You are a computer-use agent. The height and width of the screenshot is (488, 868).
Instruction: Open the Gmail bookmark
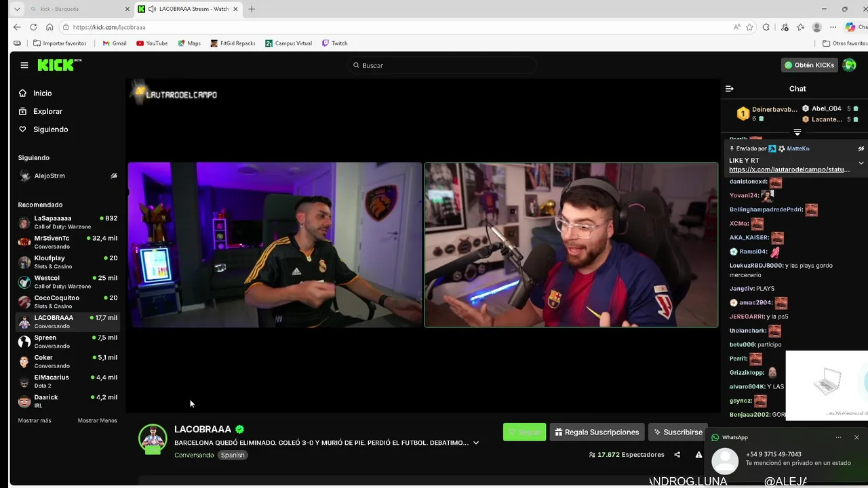115,43
